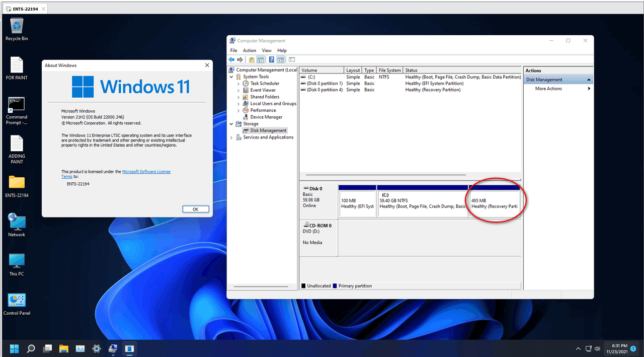Select the (C:) volume row in list
The height and width of the screenshot is (357, 644).
(x=410, y=77)
